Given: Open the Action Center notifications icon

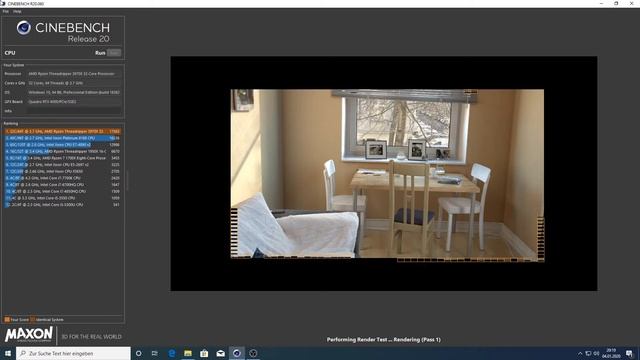Looking at the screenshot, I should pyautogui.click(x=629, y=353).
